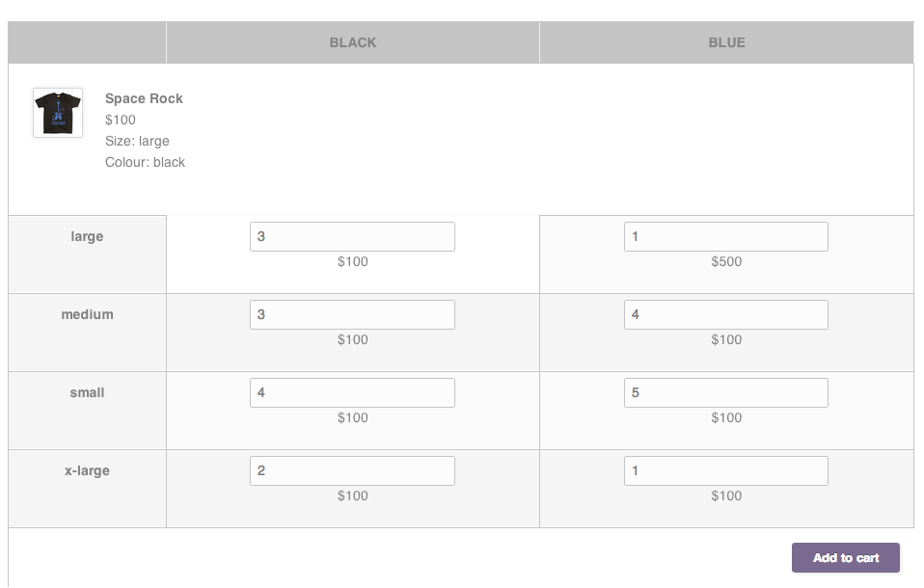Focus the large blue quantity field
924x588 pixels.
(726, 236)
